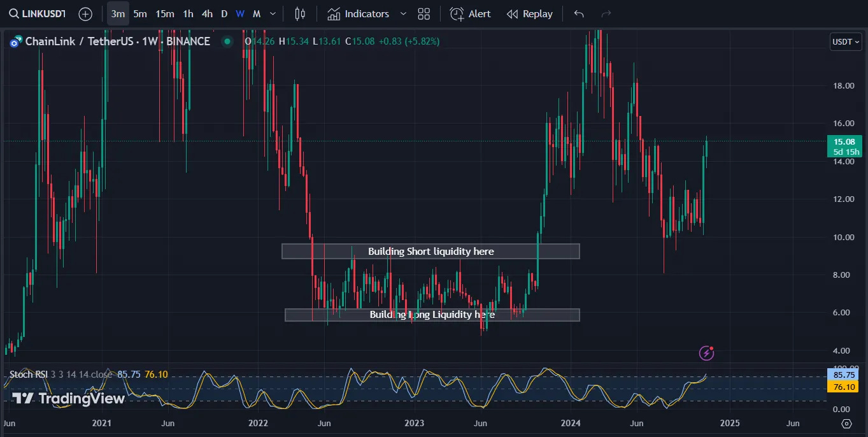Open the USDT currency dropdown
The image size is (868, 437).
click(846, 41)
